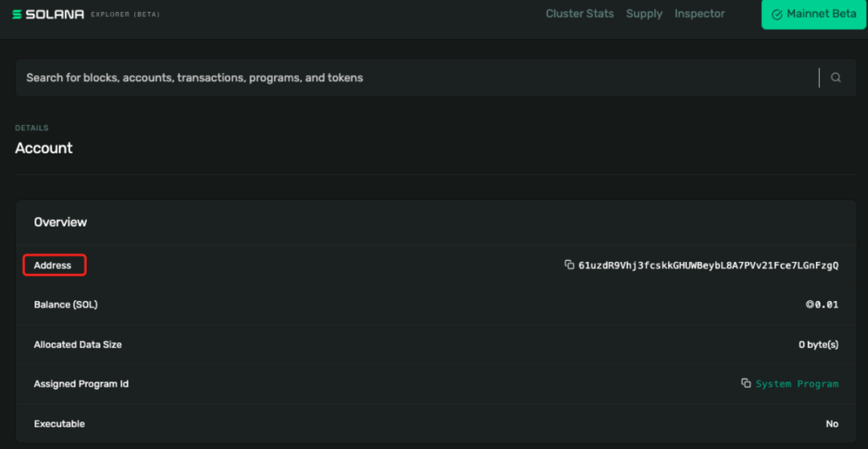Viewport: 868px width, 449px height.
Task: Select the 61uzdR9V account address text
Action: point(708,265)
